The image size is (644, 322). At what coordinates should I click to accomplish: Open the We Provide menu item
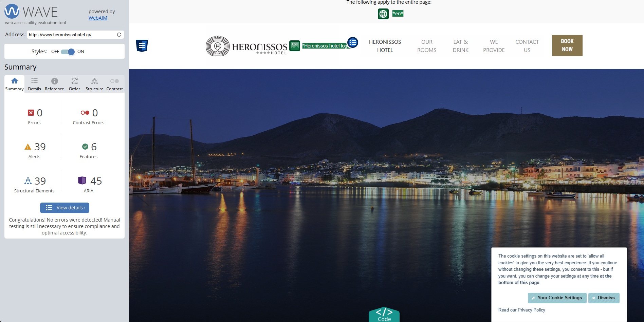(494, 46)
